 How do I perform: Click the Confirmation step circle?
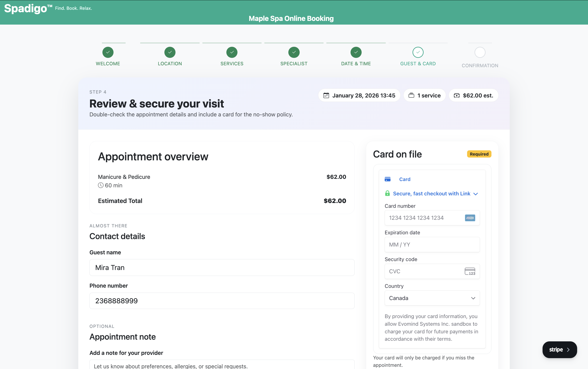click(480, 52)
